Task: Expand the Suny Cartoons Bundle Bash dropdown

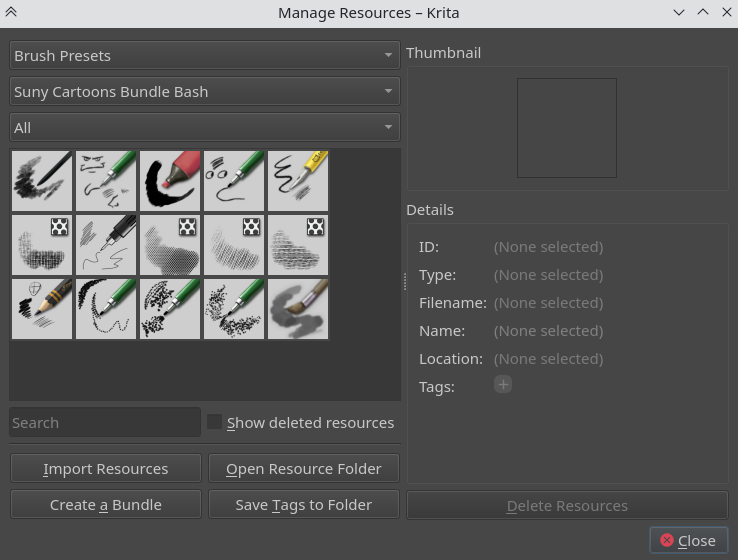Action: point(204,92)
